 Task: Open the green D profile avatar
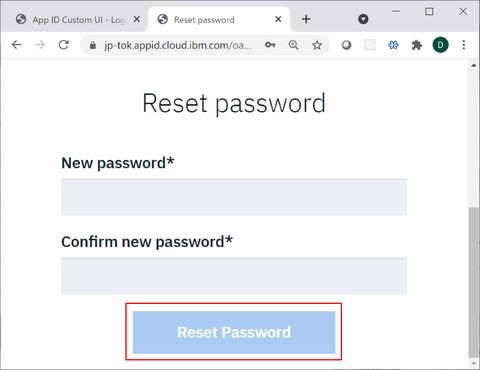point(440,45)
